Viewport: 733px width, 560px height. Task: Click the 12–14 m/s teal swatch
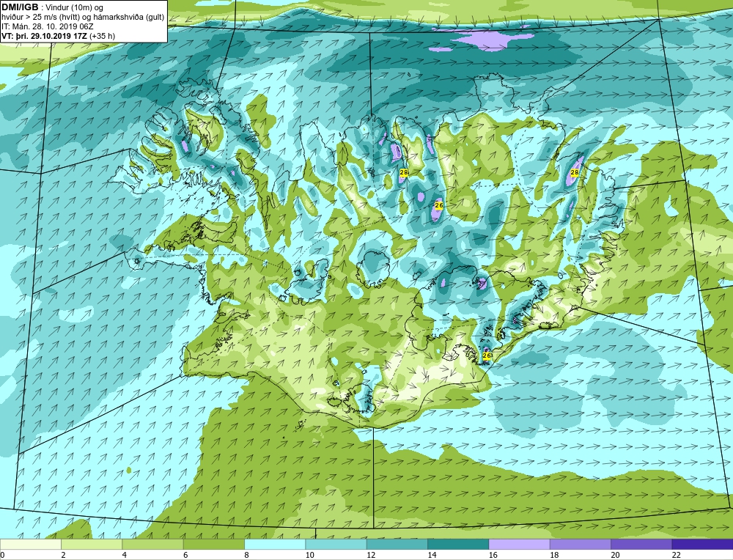pos(397,544)
